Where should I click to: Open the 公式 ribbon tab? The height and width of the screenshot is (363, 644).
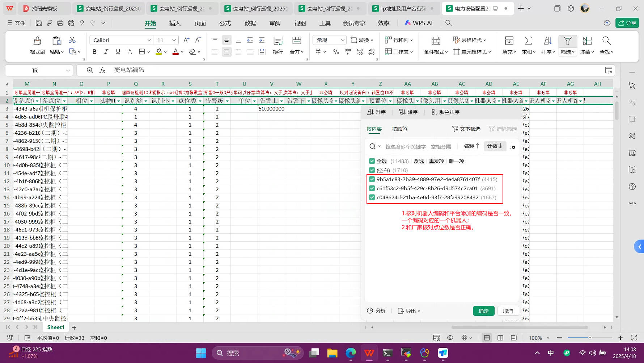[x=225, y=23]
